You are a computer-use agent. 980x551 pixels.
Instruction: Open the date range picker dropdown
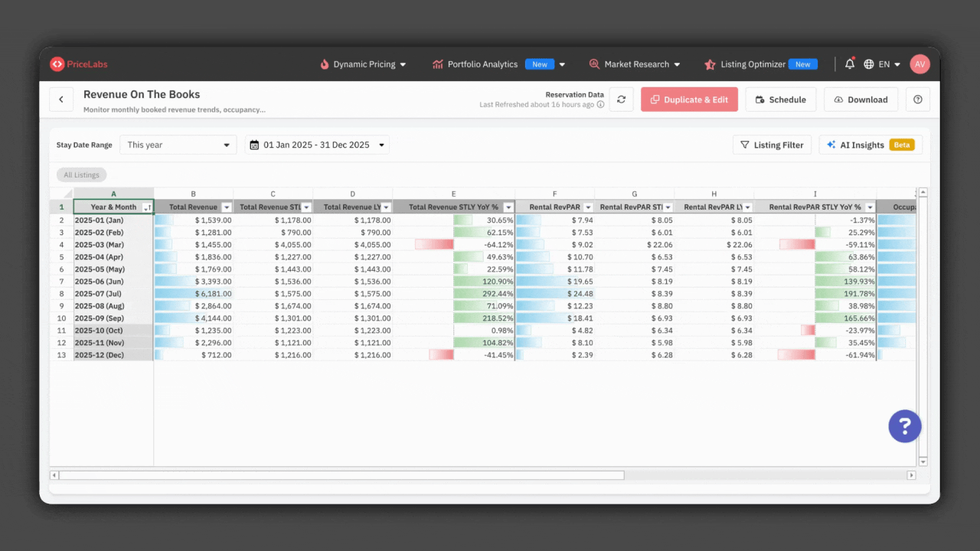(317, 145)
